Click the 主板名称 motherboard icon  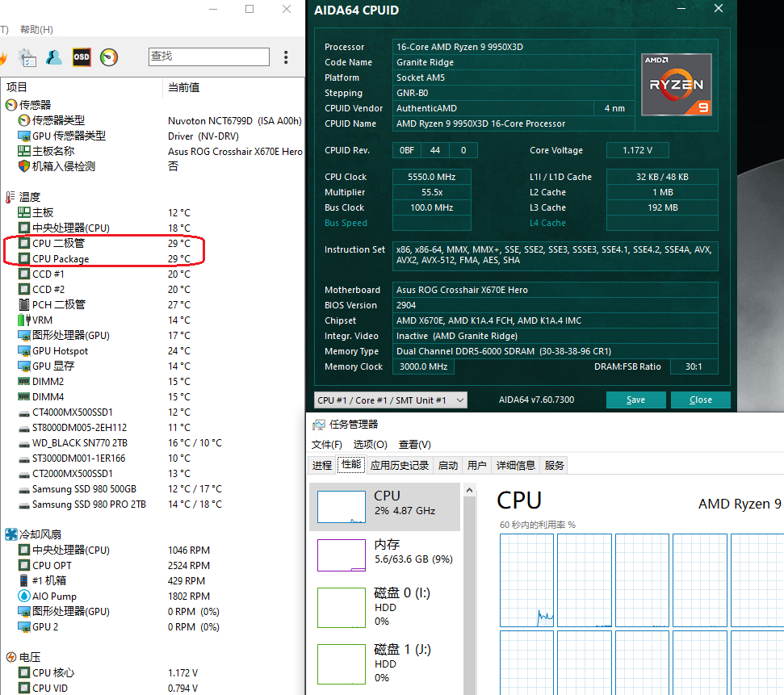(23, 151)
